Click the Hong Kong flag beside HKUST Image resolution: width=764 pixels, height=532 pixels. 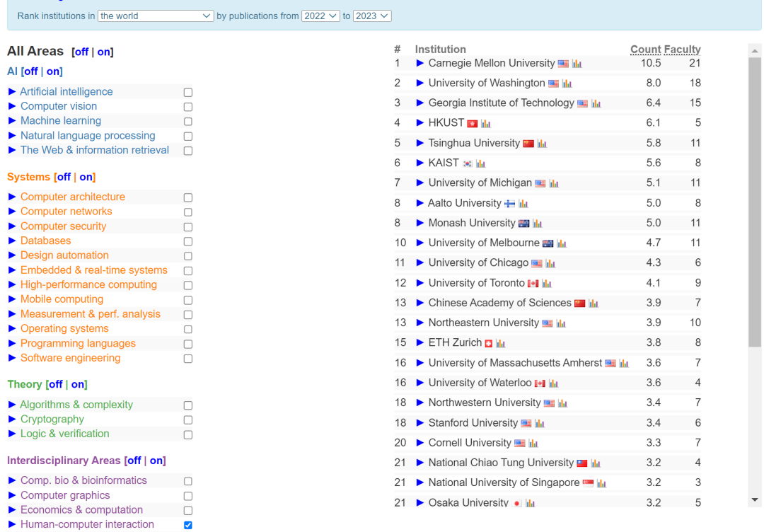tap(472, 123)
